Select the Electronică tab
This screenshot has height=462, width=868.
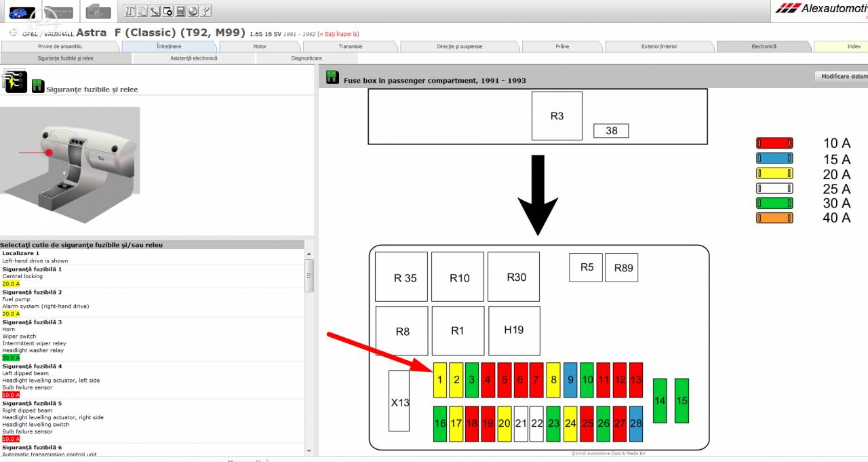764,47
